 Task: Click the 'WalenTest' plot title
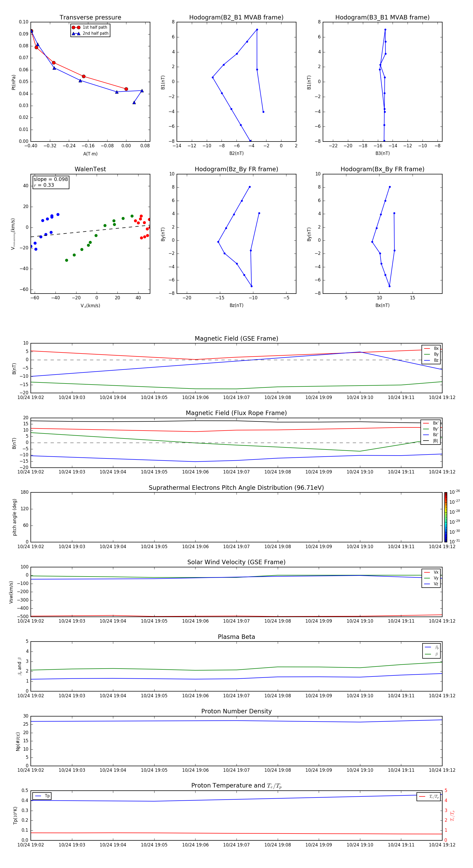coord(90,169)
